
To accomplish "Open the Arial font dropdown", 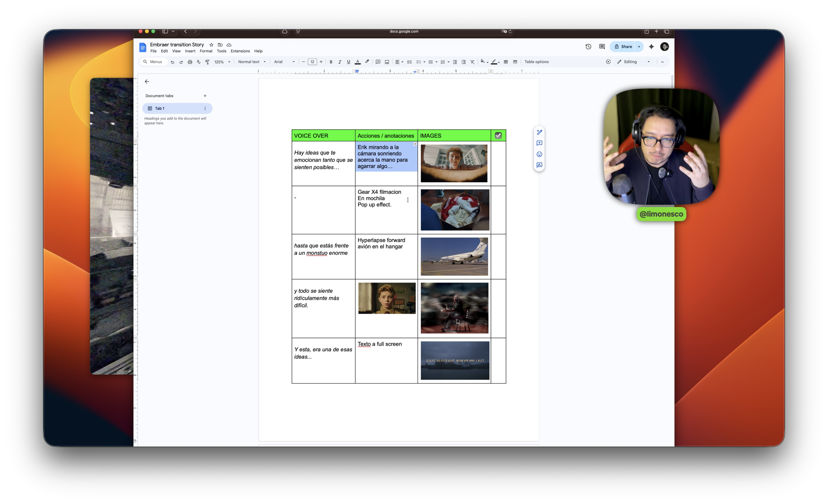I will (x=284, y=62).
